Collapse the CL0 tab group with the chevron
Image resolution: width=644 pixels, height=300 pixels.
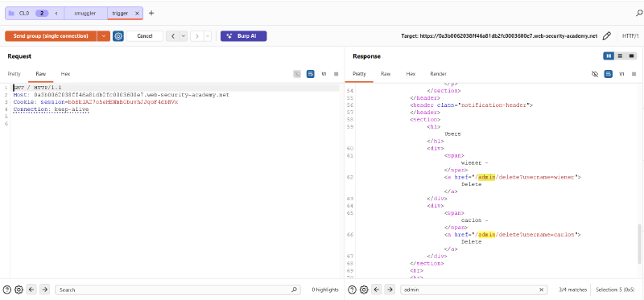[56, 13]
